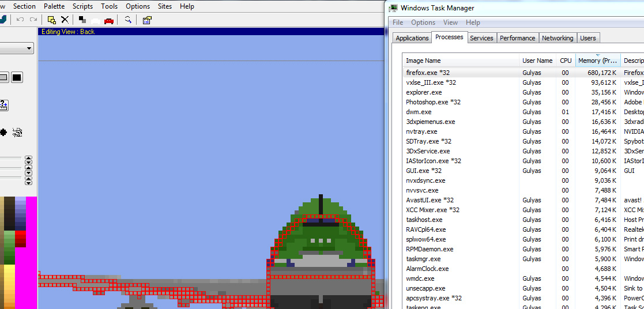Click the white car toolbar icon

[x=96, y=20]
